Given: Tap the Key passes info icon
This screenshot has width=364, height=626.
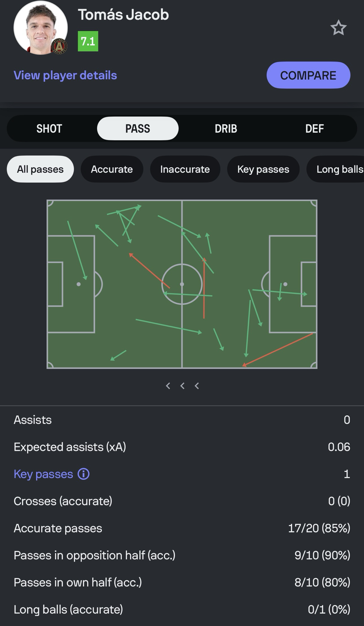Looking at the screenshot, I should tap(84, 474).
